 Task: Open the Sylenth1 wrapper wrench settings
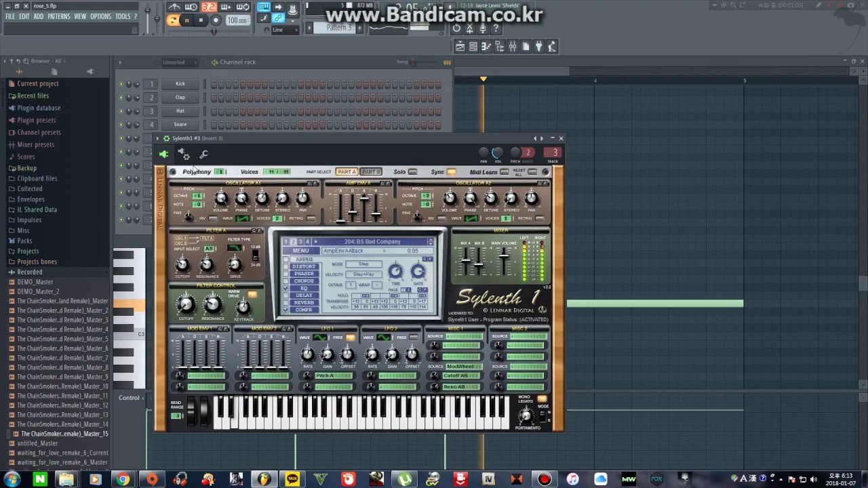(203, 155)
